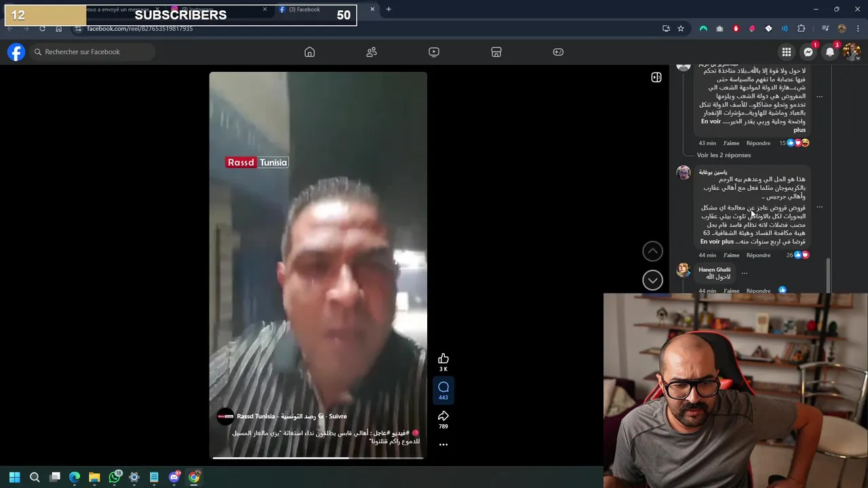The height and width of the screenshot is (488, 868).
Task: Open options dots on the first comment
Action: point(819,97)
